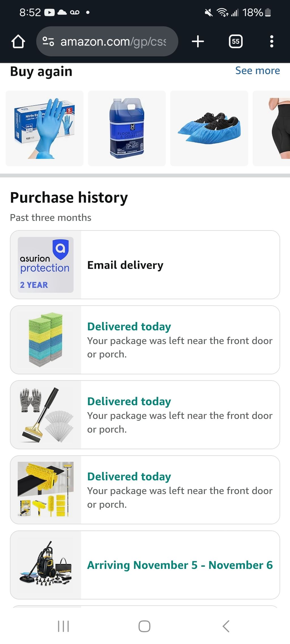Open the tab switcher showing 55 tabs

[x=235, y=42]
